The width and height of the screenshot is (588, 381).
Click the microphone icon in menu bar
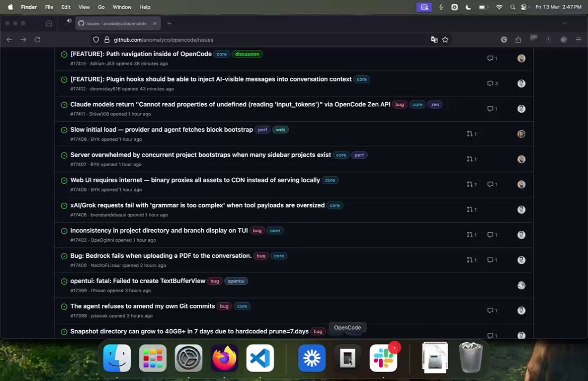coord(441,7)
